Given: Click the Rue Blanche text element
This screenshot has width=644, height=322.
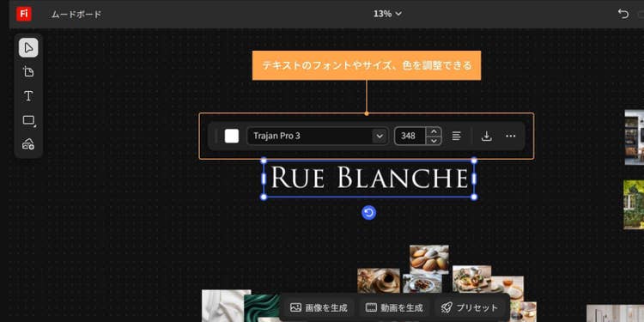Looking at the screenshot, I should point(369,179).
